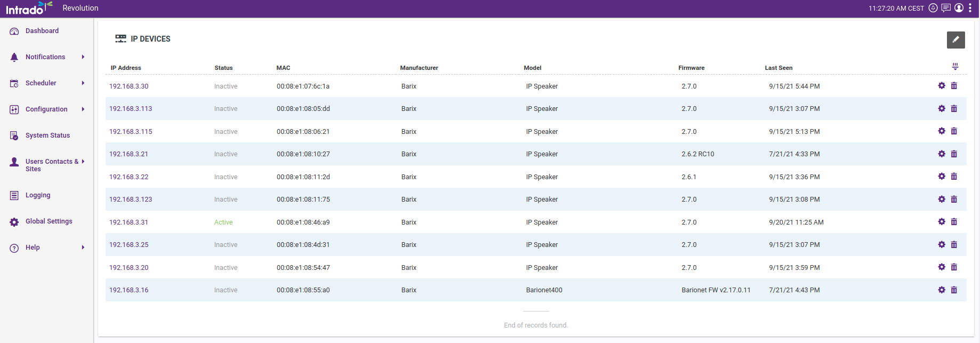980x343 pixels.
Task: Open settings gear for active device 192.168.3.31
Action: pyautogui.click(x=942, y=222)
